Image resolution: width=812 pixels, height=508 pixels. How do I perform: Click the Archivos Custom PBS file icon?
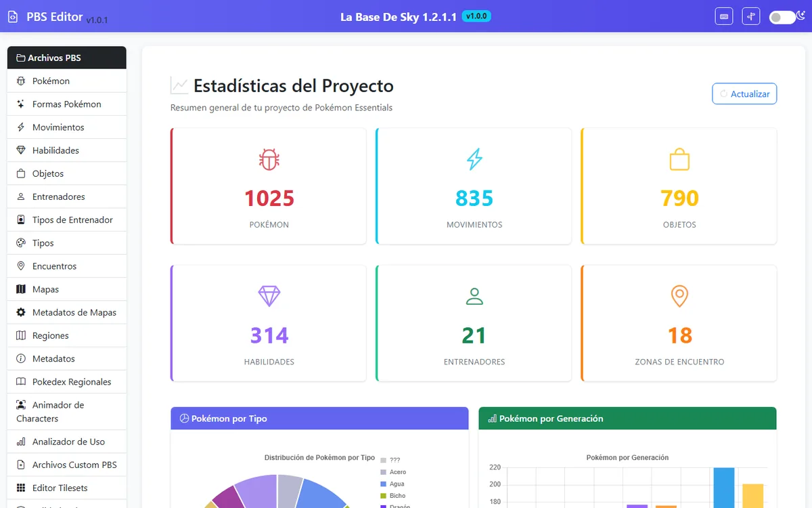coord(20,465)
